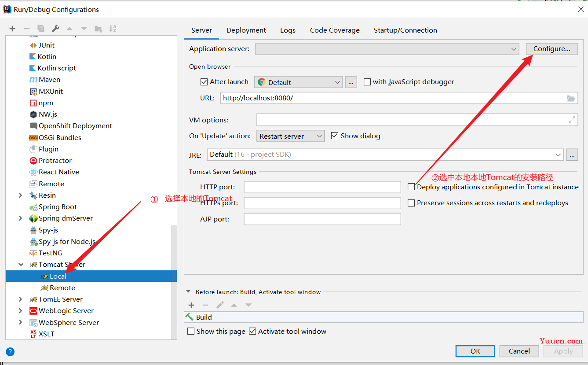Open the Restart server update action dropdown
Viewport: 588px width, 365px height.
(x=290, y=136)
